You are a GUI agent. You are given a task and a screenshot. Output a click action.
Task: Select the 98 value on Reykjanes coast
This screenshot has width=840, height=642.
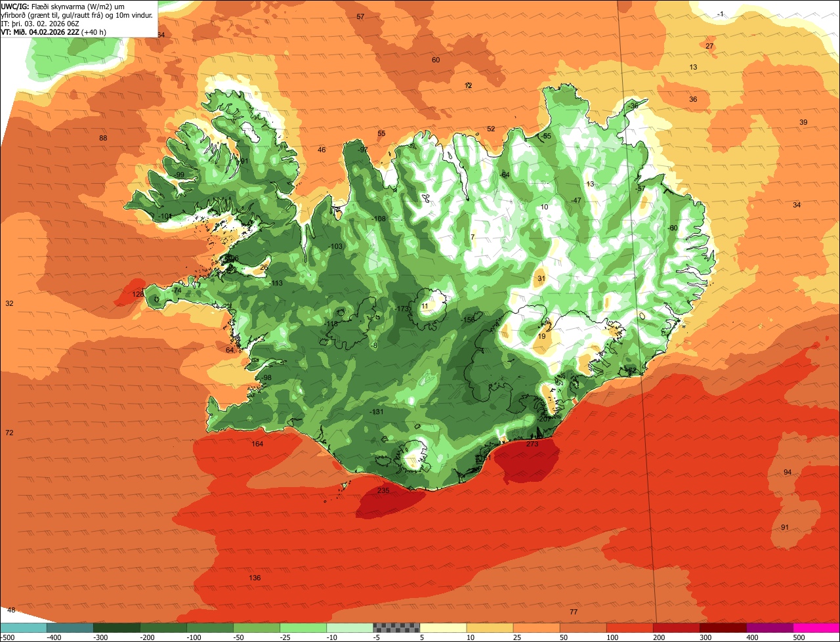click(267, 377)
